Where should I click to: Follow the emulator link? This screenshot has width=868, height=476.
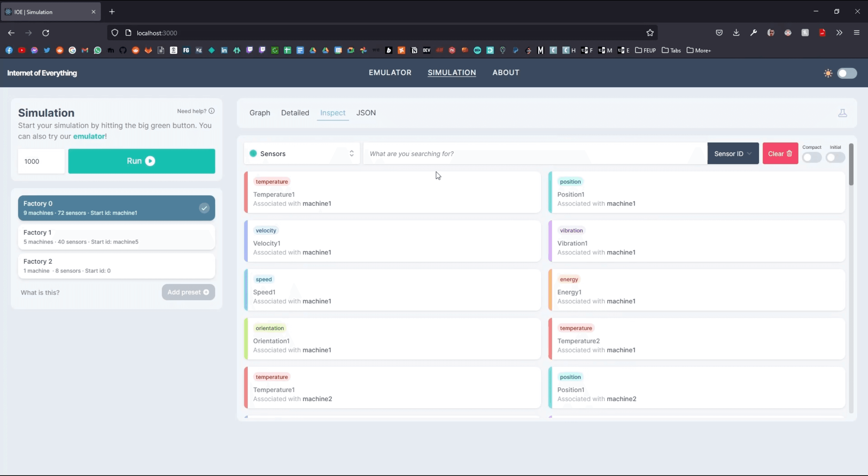(x=89, y=136)
